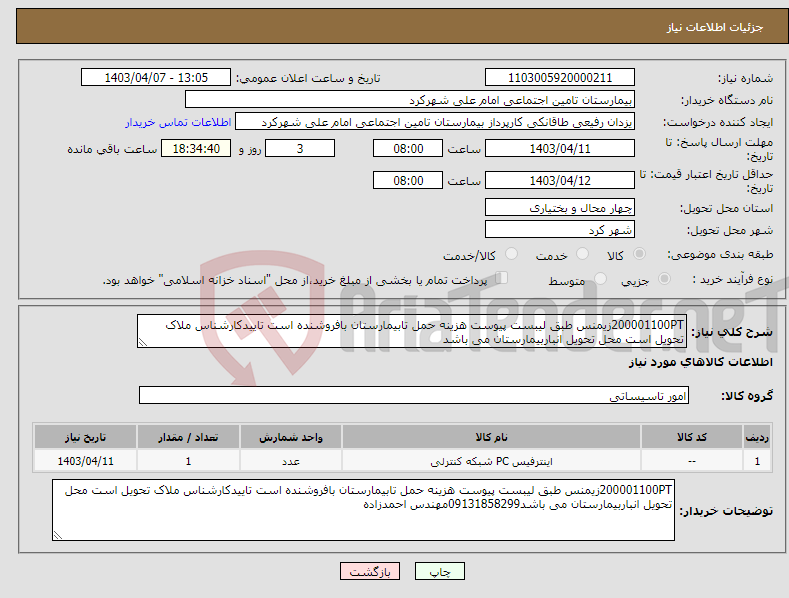
Task: Click the شرح کلی نیاز description textarea
Action: coord(412,331)
